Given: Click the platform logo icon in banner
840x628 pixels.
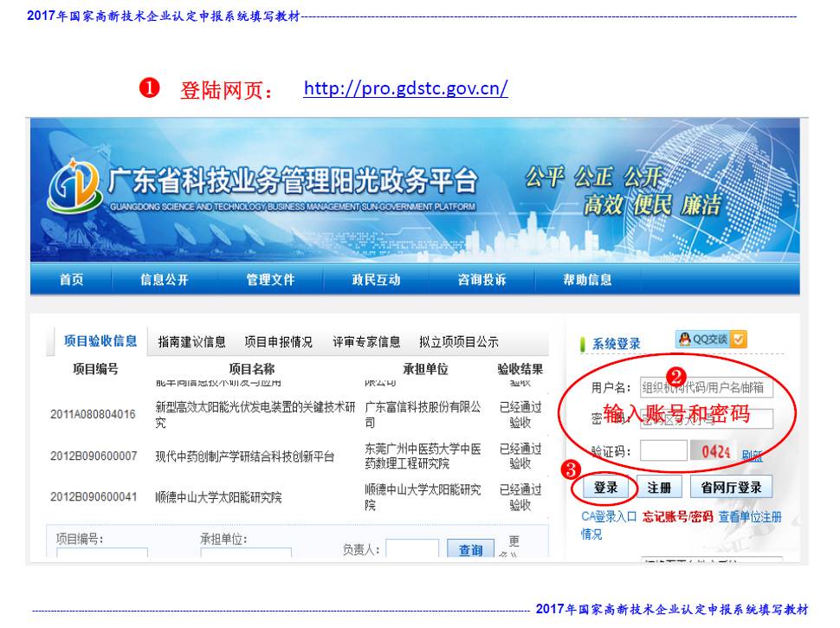Looking at the screenshot, I should (x=74, y=187).
